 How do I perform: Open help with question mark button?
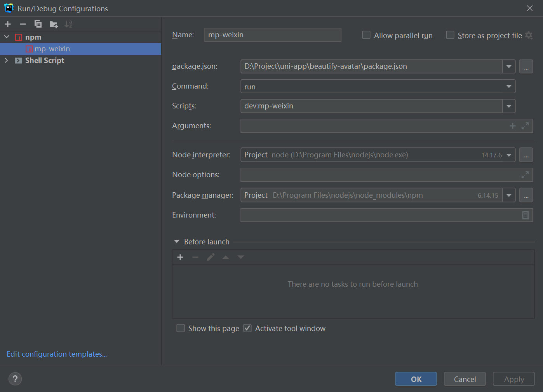(15, 379)
